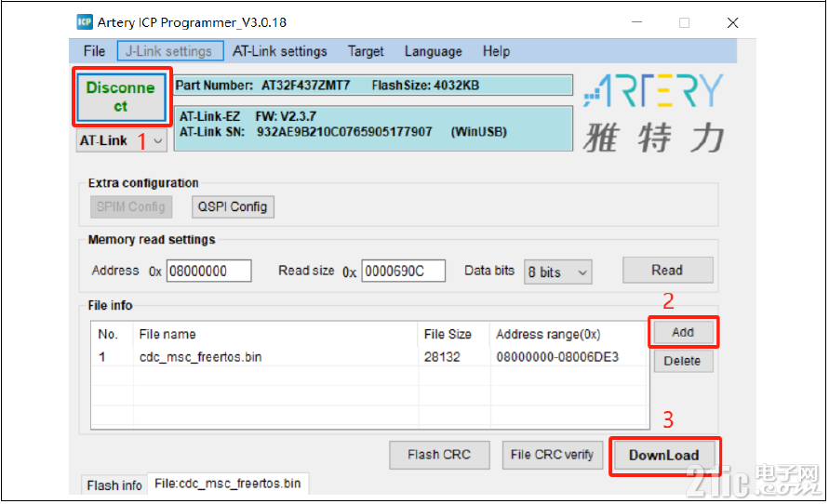Click the File name column header
Screen dimensions: 829x504
click(167, 335)
